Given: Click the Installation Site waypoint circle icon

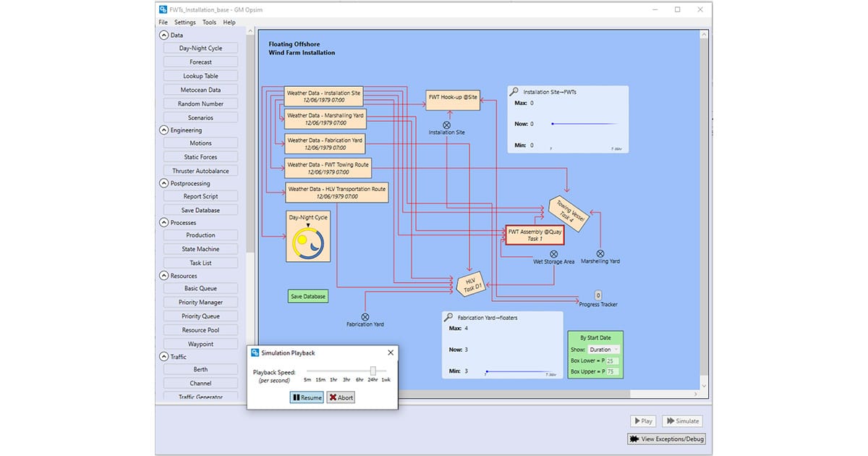Looking at the screenshot, I should [x=446, y=124].
